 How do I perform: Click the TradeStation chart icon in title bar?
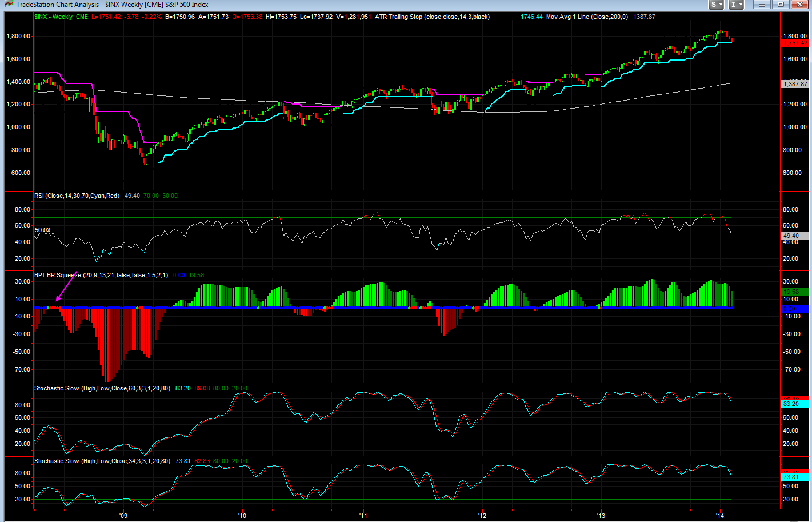pyautogui.click(x=8, y=5)
